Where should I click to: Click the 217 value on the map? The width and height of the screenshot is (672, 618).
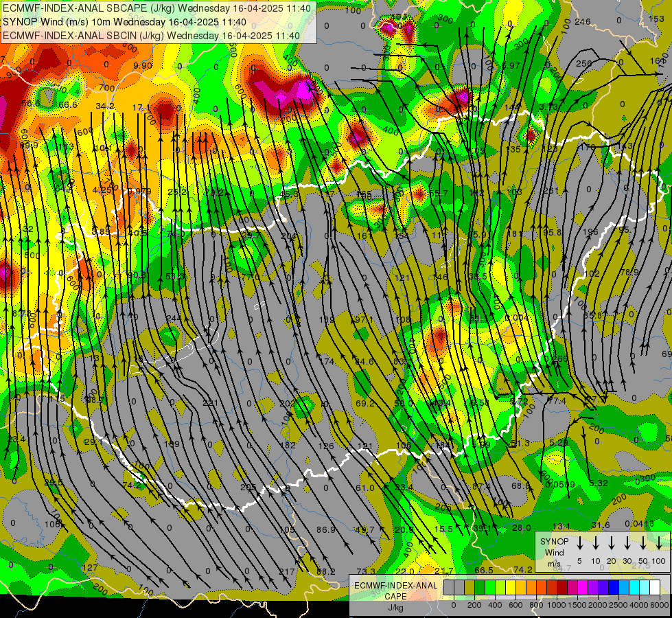point(287,572)
